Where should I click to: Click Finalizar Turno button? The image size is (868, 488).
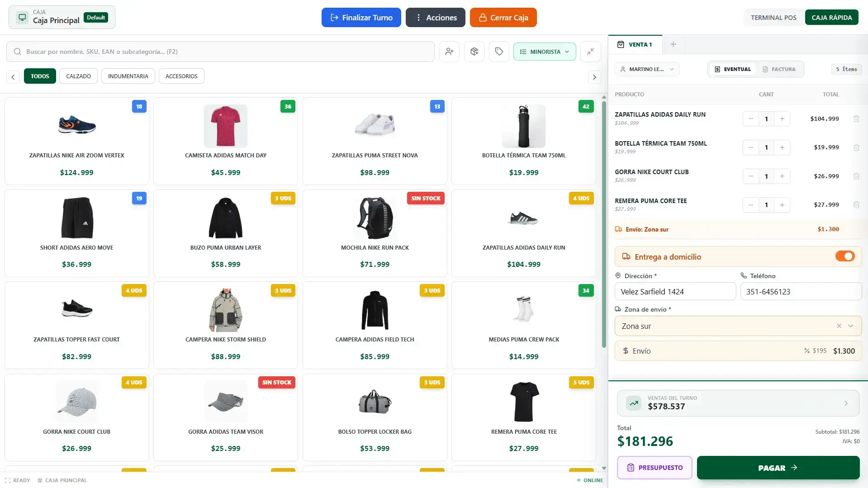[x=361, y=18]
